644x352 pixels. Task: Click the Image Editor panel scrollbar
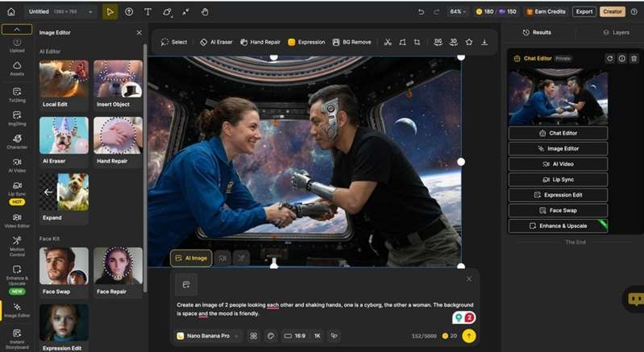tap(144, 168)
